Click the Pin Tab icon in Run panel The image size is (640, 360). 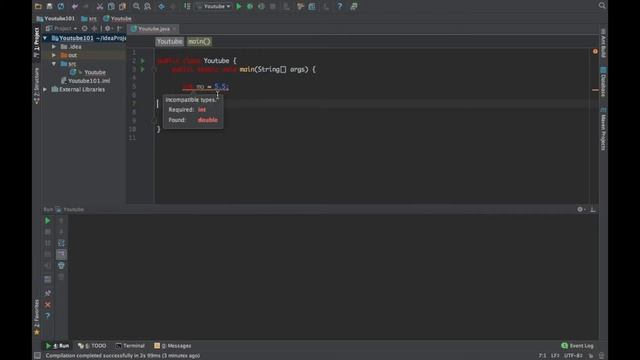48,293
